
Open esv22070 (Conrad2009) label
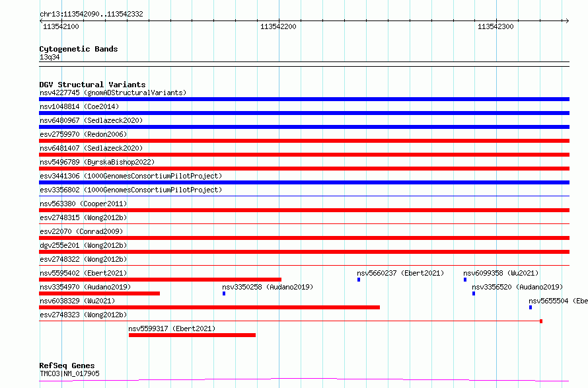tap(81, 231)
